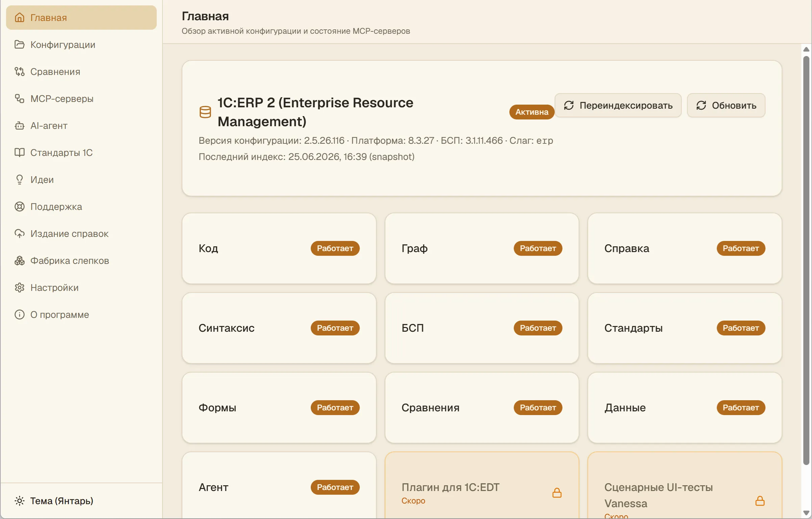The height and width of the screenshot is (519, 812).
Task: Click the info icon next to О программе
Action: click(x=20, y=315)
